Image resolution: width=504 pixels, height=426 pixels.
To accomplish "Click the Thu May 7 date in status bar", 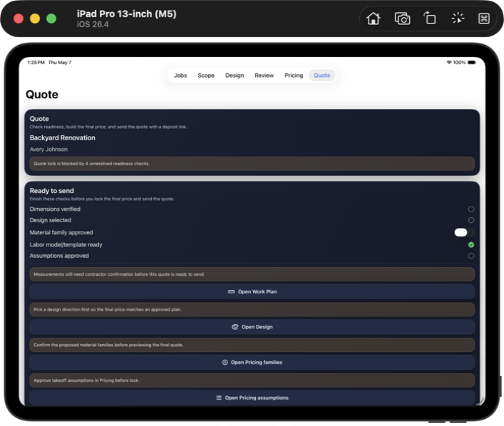I will 60,63.
